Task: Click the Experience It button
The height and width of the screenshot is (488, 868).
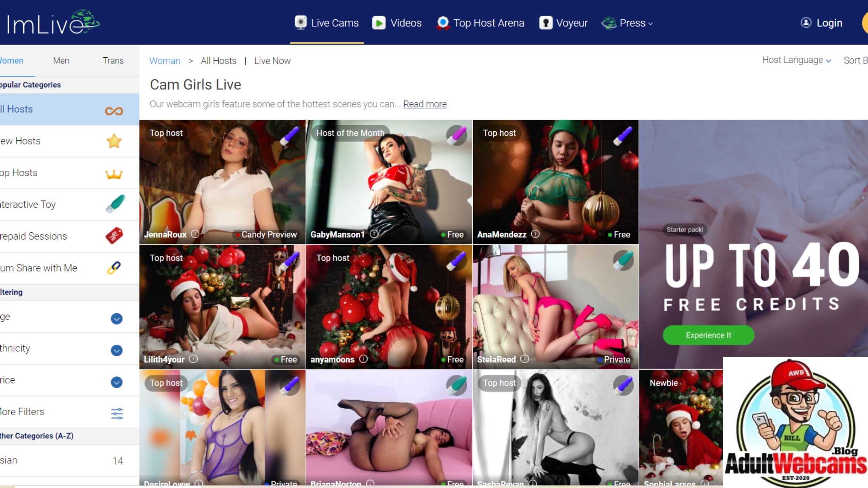Action: [x=708, y=335]
